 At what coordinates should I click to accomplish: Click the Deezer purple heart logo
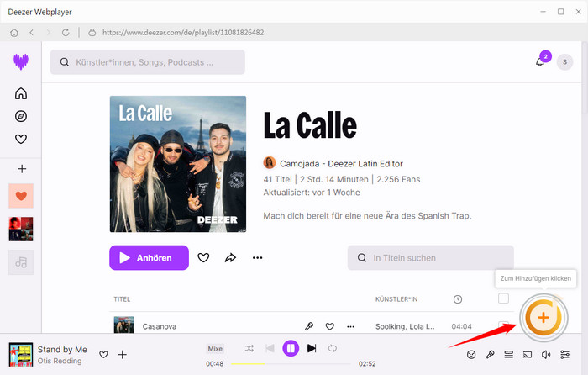21,61
